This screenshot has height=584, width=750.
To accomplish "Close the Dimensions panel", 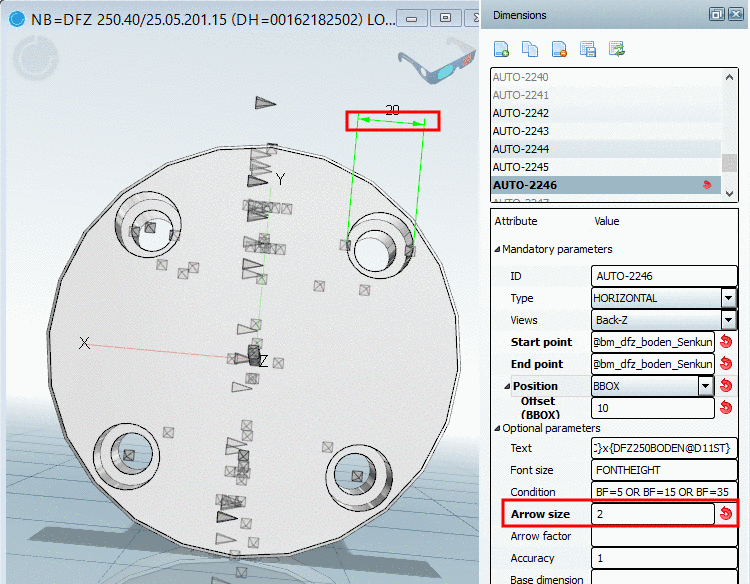I will click(x=735, y=14).
